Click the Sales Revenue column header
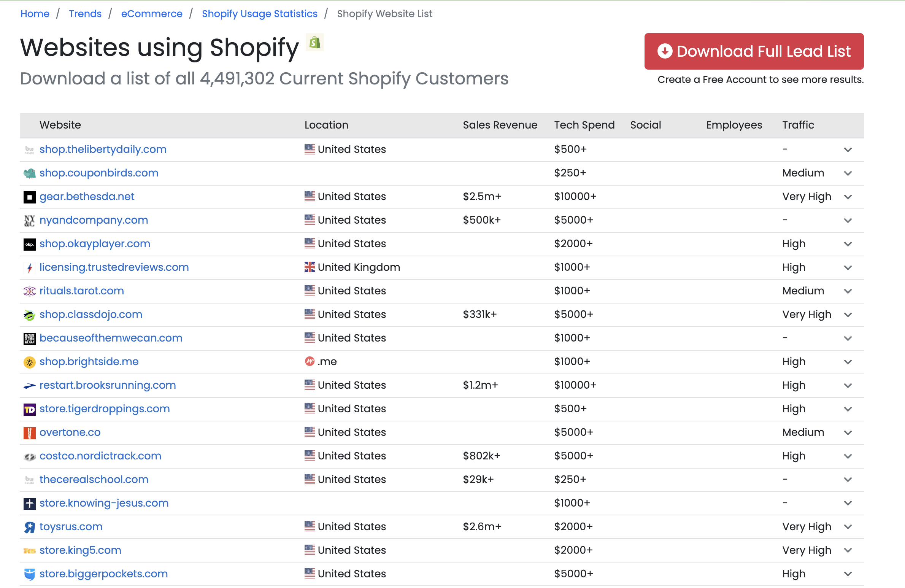 (x=500, y=125)
